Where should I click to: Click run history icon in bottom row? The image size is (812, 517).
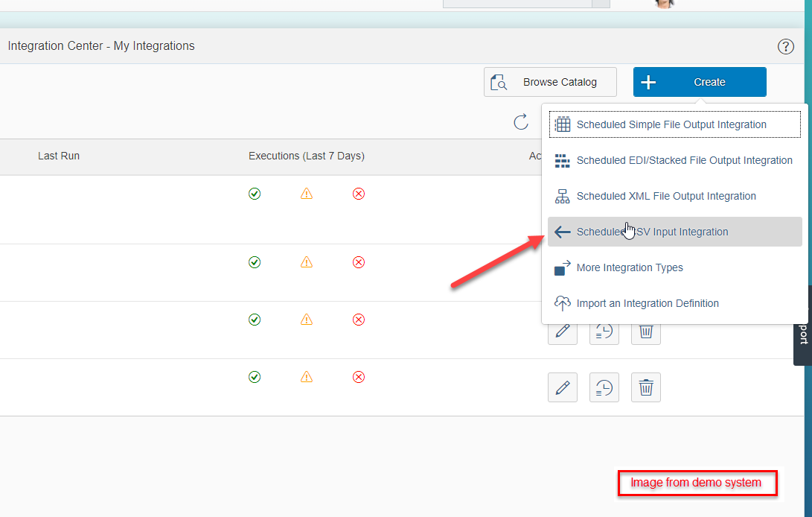(x=604, y=387)
